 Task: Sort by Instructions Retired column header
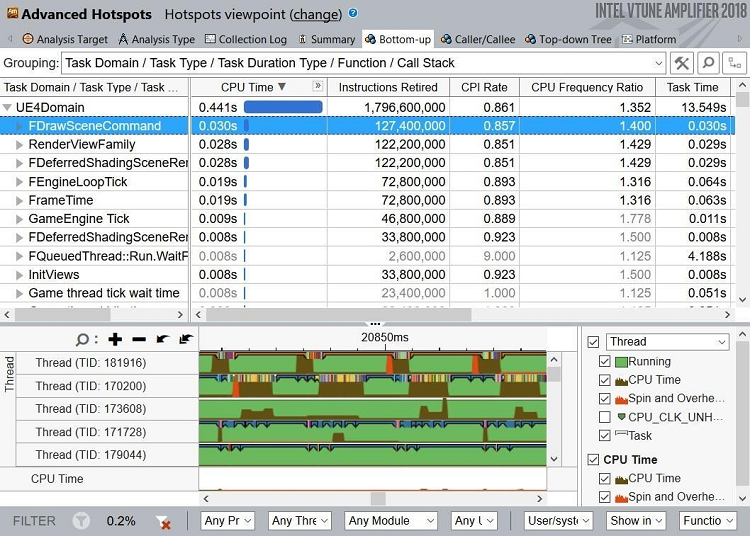coord(388,87)
